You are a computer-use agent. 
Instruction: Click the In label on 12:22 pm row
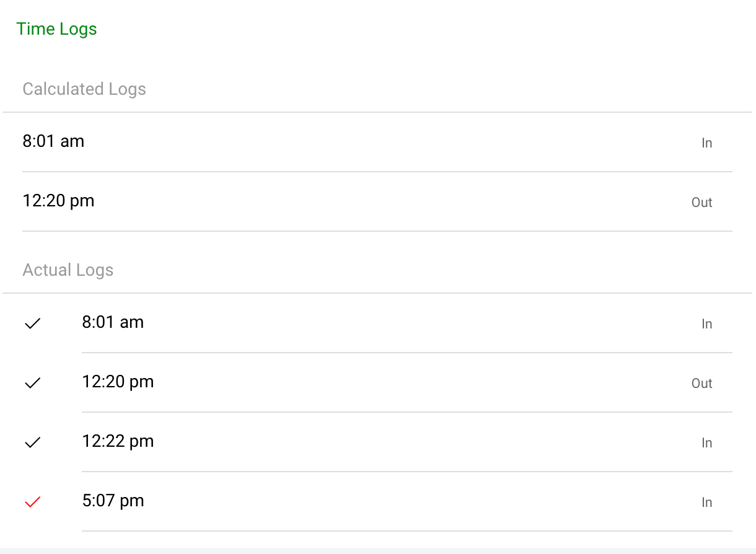[x=706, y=443]
